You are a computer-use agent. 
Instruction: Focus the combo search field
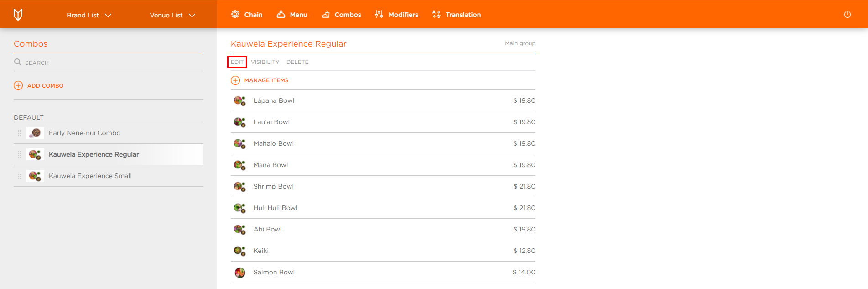pos(109,63)
